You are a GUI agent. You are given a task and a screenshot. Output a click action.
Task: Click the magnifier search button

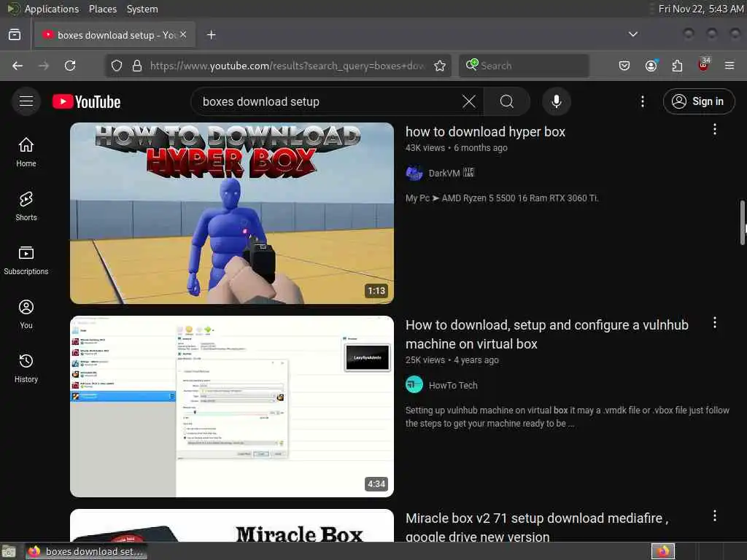pos(506,101)
